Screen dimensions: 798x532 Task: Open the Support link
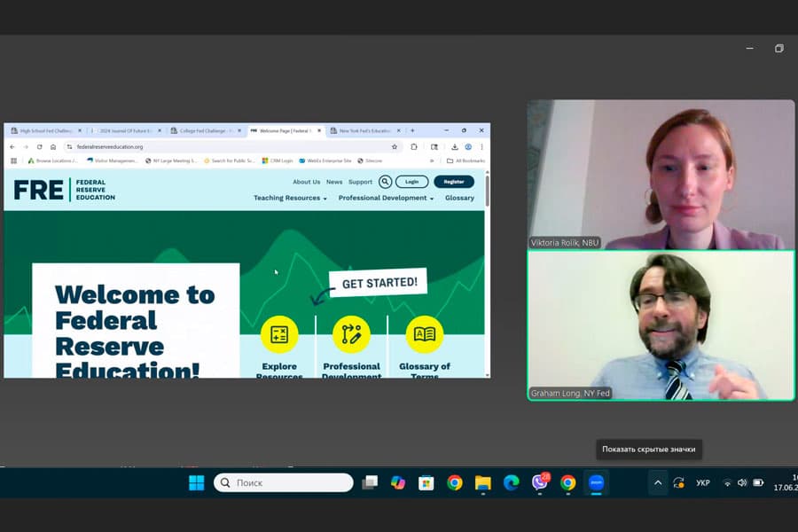coord(360,182)
